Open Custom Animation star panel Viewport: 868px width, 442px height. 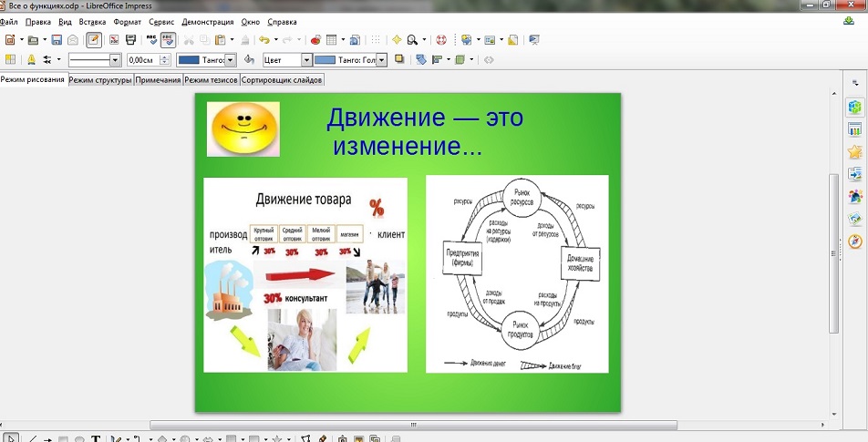tap(854, 151)
